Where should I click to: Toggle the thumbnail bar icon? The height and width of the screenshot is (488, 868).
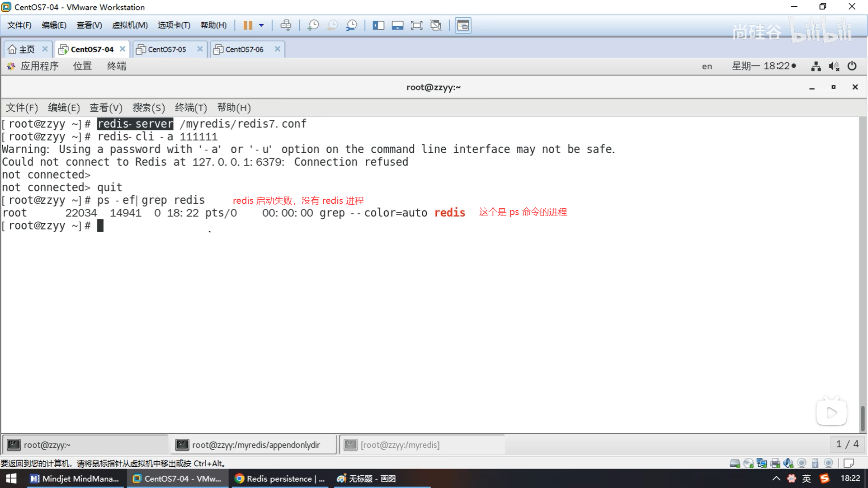coord(397,25)
